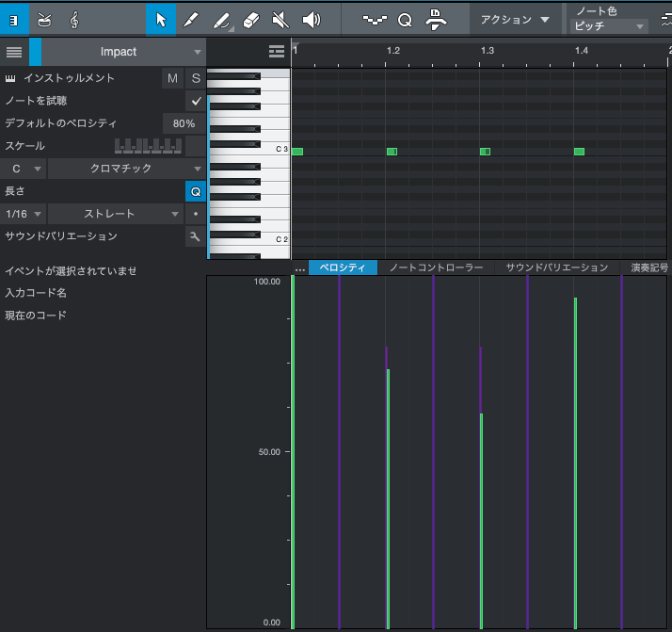Image resolution: width=672 pixels, height=632 pixels.
Task: Mute the instrument with M button
Action: [172, 78]
